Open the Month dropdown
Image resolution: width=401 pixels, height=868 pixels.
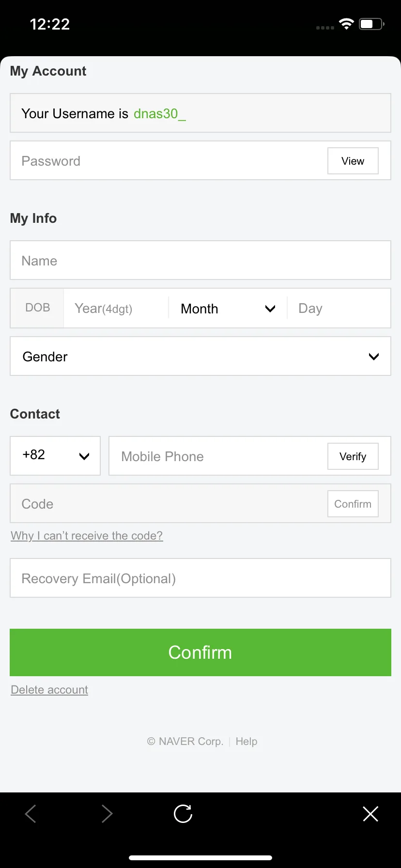pos(228,309)
